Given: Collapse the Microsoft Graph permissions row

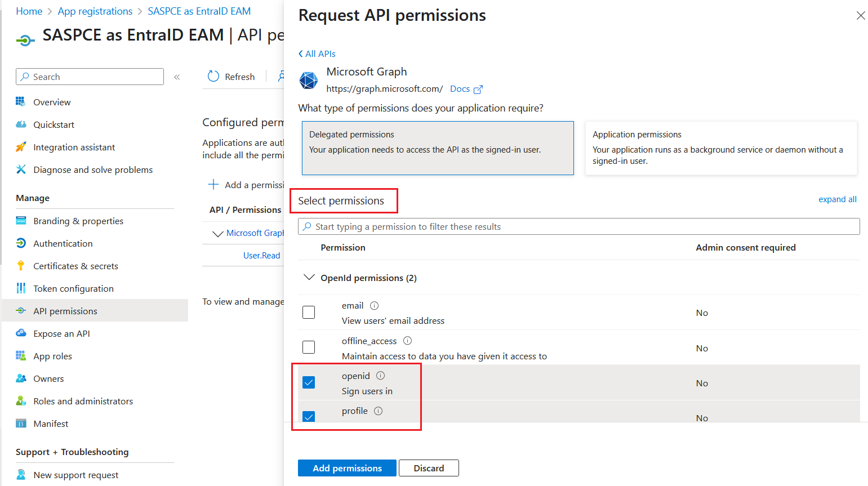Looking at the screenshot, I should click(x=217, y=233).
